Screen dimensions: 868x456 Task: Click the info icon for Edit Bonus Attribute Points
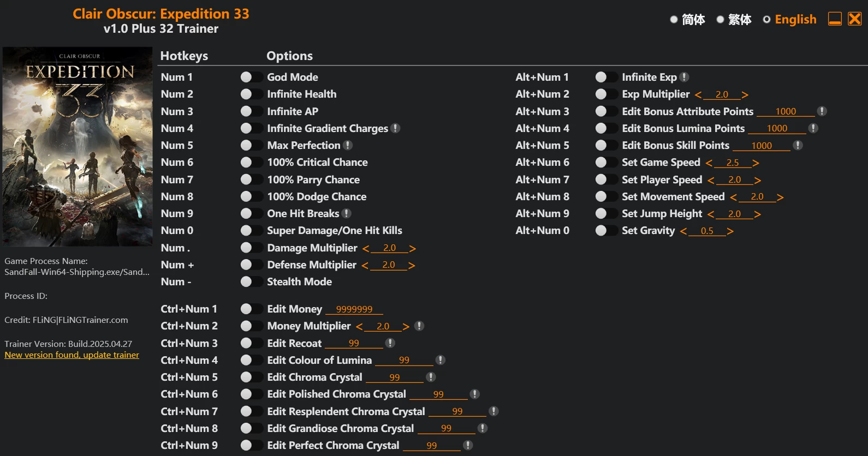(822, 111)
